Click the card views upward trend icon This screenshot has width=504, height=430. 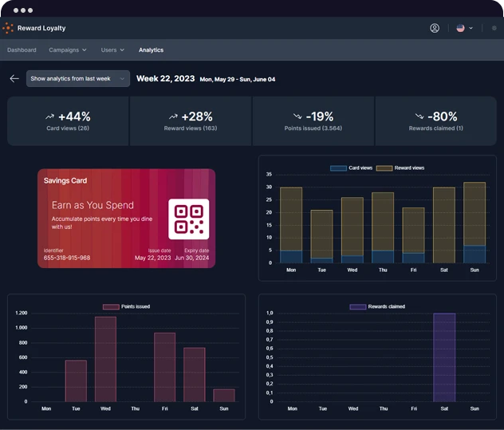click(49, 116)
